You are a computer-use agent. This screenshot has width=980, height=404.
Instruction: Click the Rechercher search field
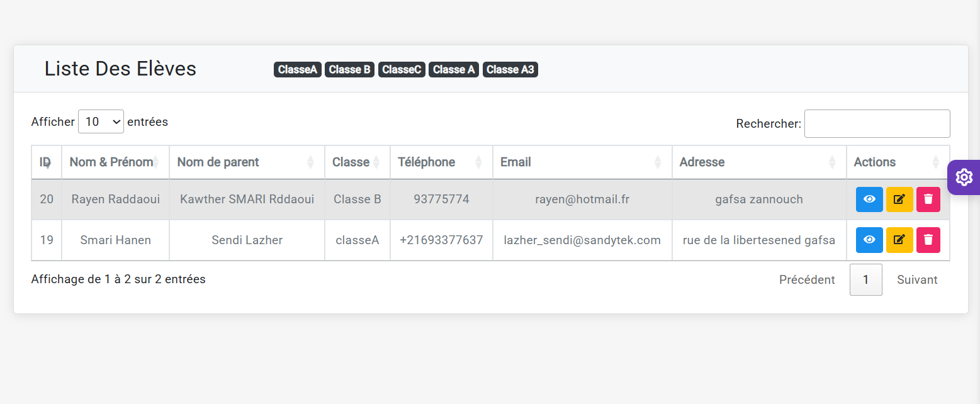877,124
